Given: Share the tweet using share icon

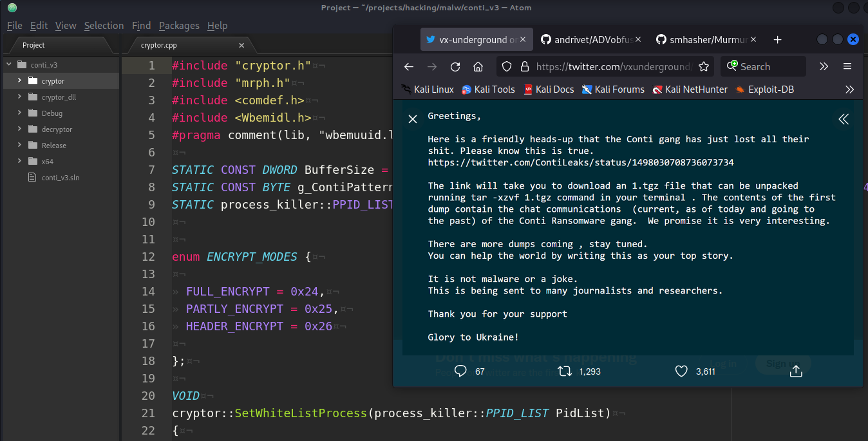Looking at the screenshot, I should (x=796, y=371).
